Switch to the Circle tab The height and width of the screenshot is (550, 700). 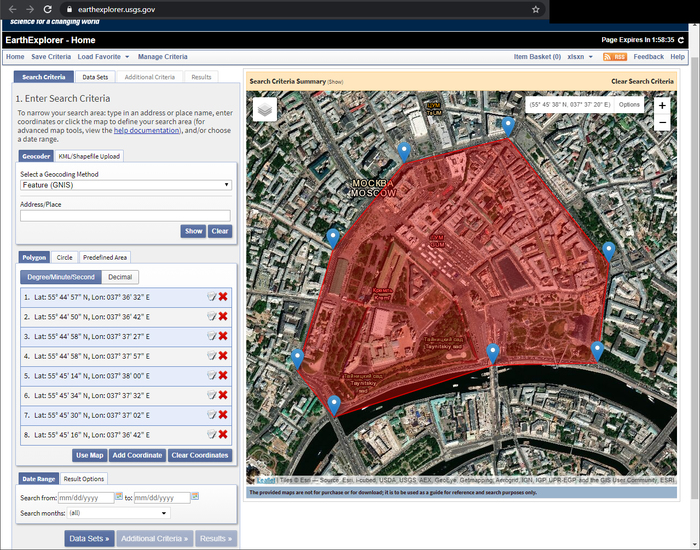(64, 257)
